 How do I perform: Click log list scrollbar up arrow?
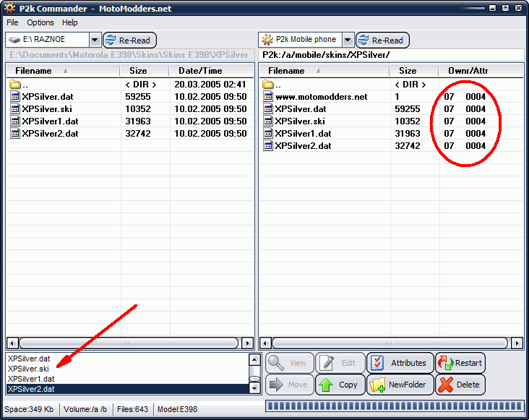click(x=254, y=359)
